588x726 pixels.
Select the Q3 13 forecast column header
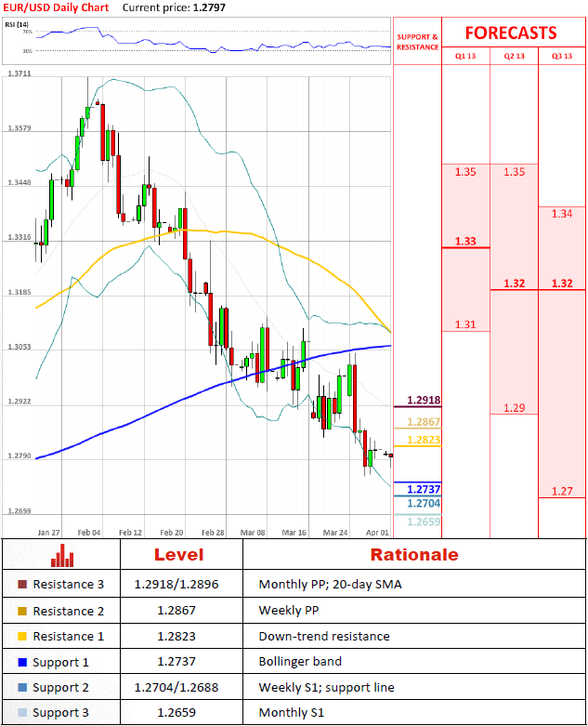pyautogui.click(x=562, y=56)
